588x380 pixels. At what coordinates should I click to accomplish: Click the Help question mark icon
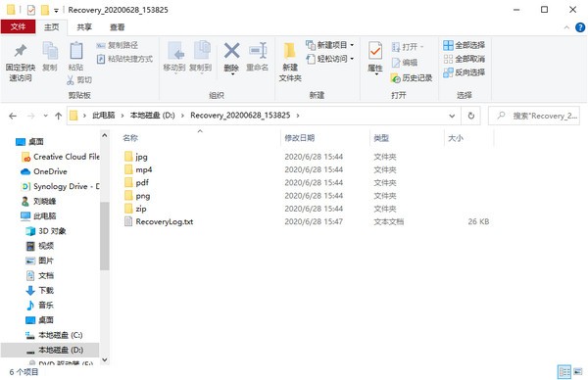[x=580, y=27]
